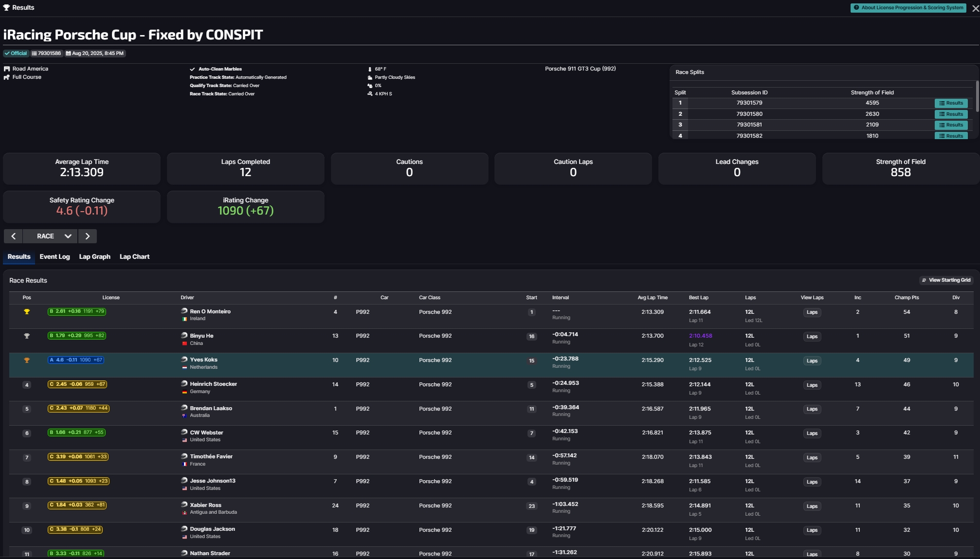Click the Germany flag under Heinrich Stoecker
Screen dimensions: 980x559
point(184,392)
